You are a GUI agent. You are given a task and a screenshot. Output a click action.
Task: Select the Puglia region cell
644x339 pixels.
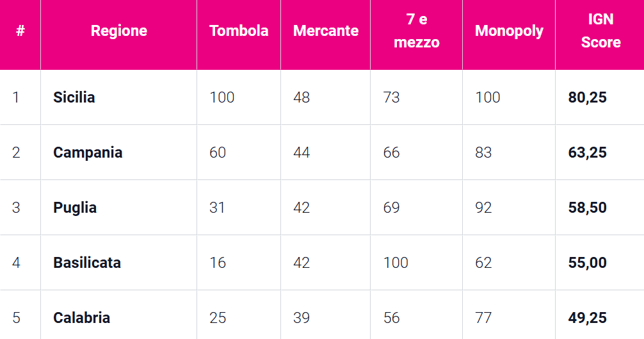(x=75, y=208)
